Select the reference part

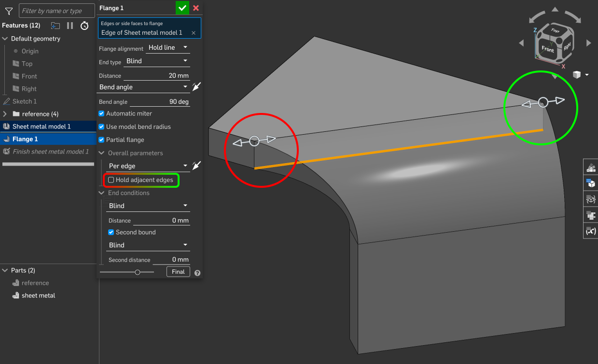coord(35,283)
